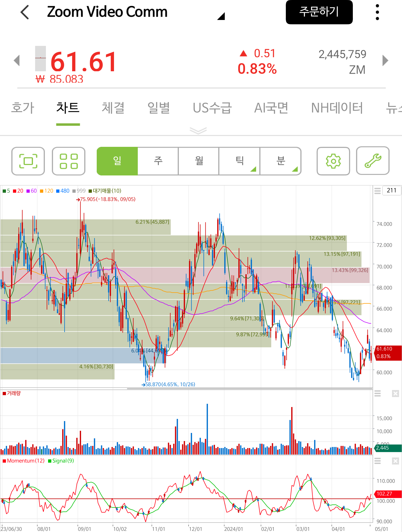Open fullscreen chart view icon
The width and height of the screenshot is (402, 532).
pos(28,161)
